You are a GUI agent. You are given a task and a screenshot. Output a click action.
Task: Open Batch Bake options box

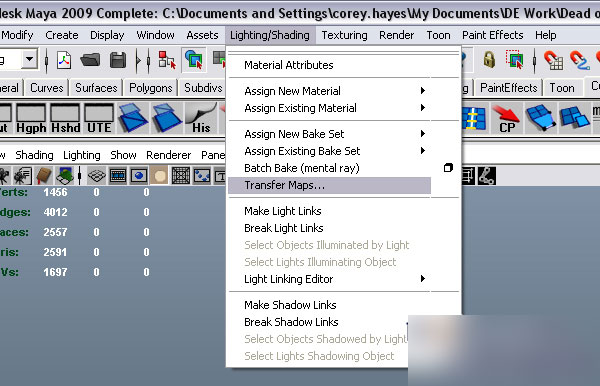coord(448,168)
